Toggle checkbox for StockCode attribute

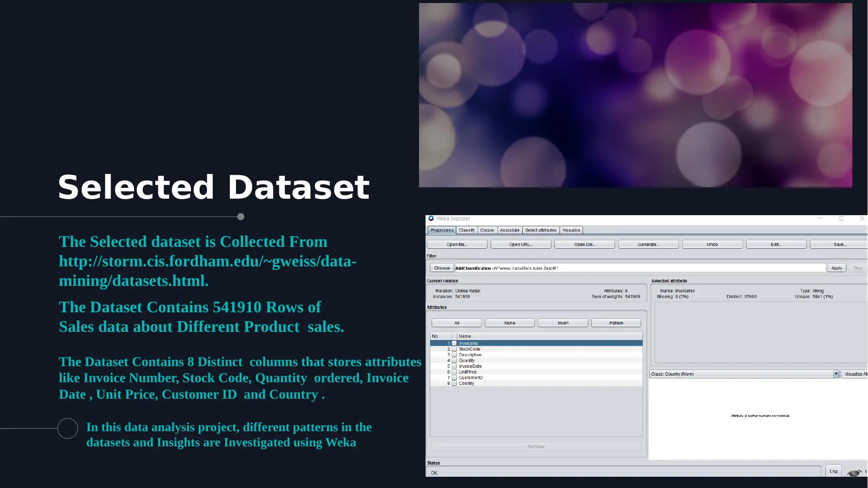coord(454,349)
